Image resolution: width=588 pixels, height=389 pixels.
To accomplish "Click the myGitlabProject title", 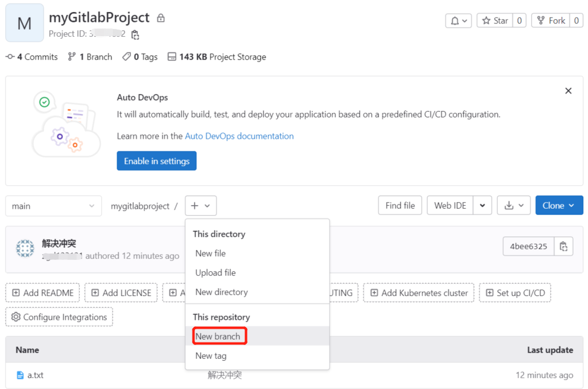I will click(100, 17).
